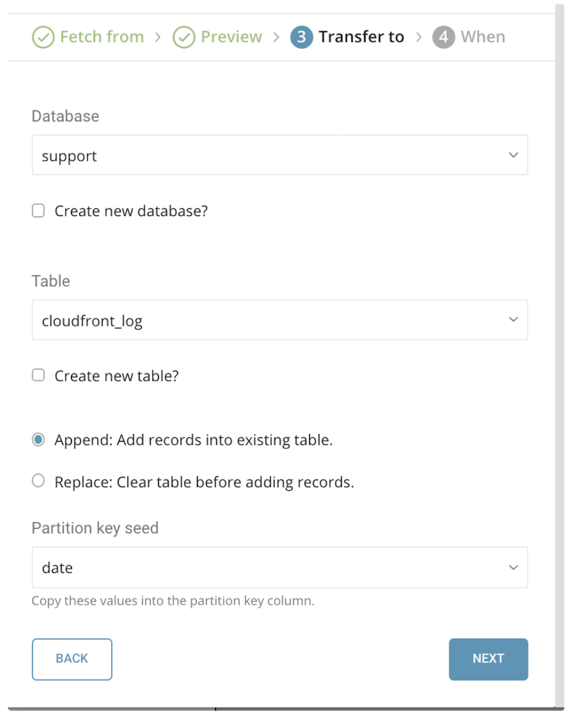Click the step 4 number badge

click(x=443, y=37)
